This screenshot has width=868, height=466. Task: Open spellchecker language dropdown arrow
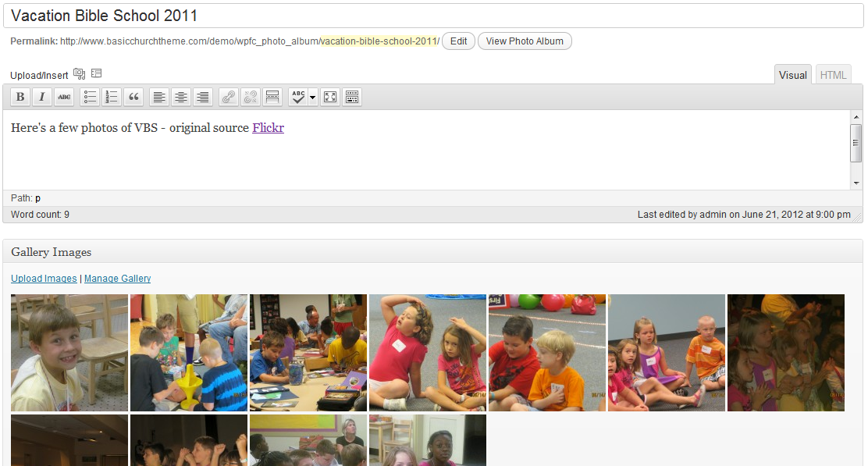[313, 98]
